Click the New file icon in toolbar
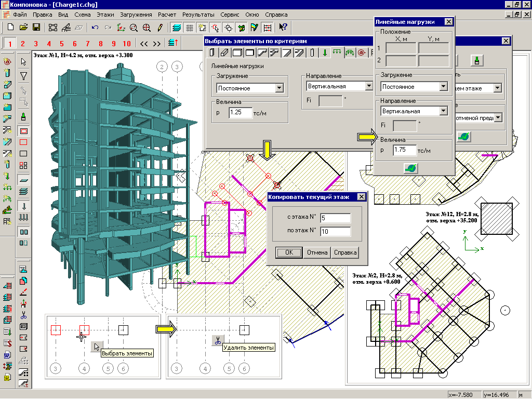 point(10,27)
